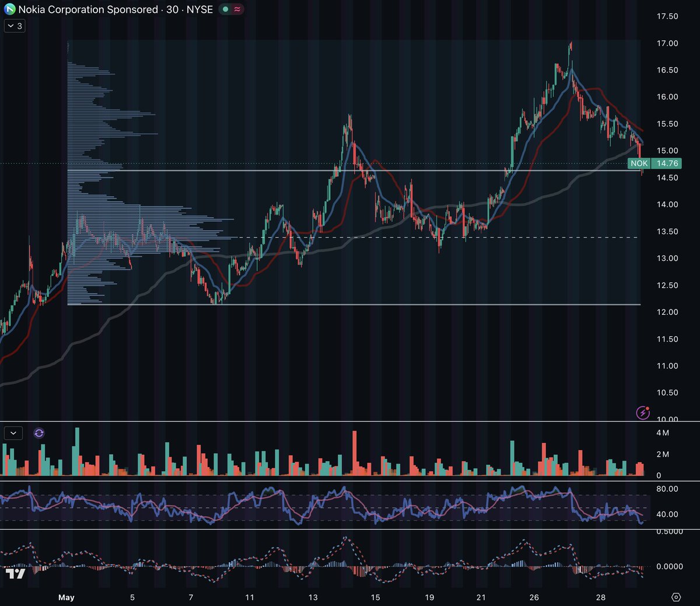
Task: Click the Nokia symbol logo icon
Action: coord(10,10)
